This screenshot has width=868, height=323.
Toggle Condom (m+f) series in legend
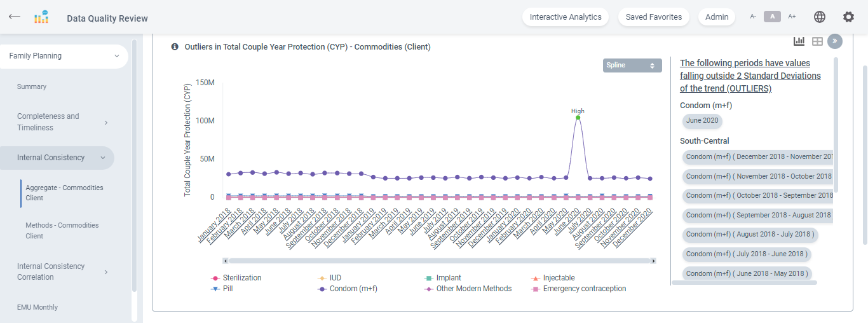tap(348, 289)
